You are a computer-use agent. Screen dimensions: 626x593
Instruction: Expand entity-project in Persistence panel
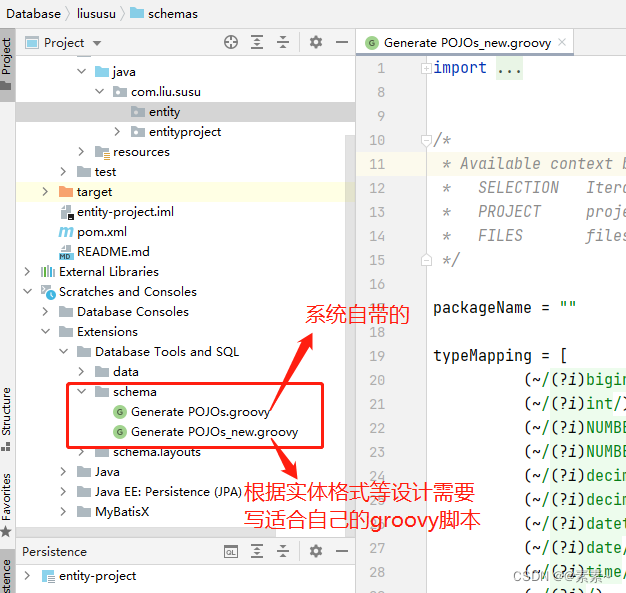tap(27, 575)
